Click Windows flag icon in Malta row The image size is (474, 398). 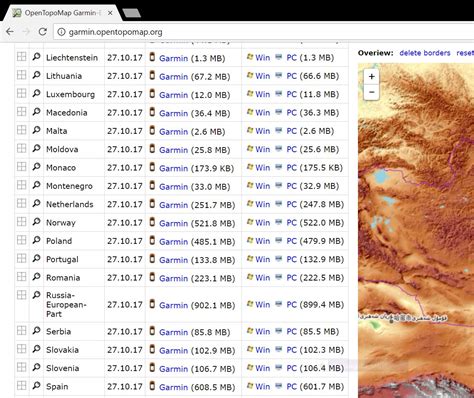coord(250,130)
